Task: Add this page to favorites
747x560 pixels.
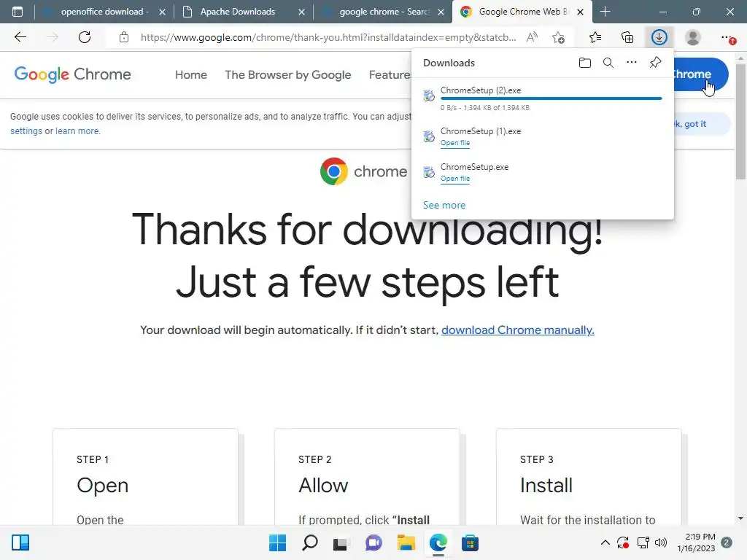Action: pyautogui.click(x=558, y=37)
